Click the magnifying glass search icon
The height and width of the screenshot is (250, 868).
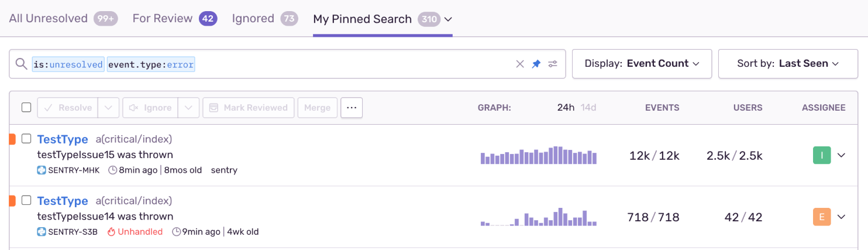[x=21, y=64]
